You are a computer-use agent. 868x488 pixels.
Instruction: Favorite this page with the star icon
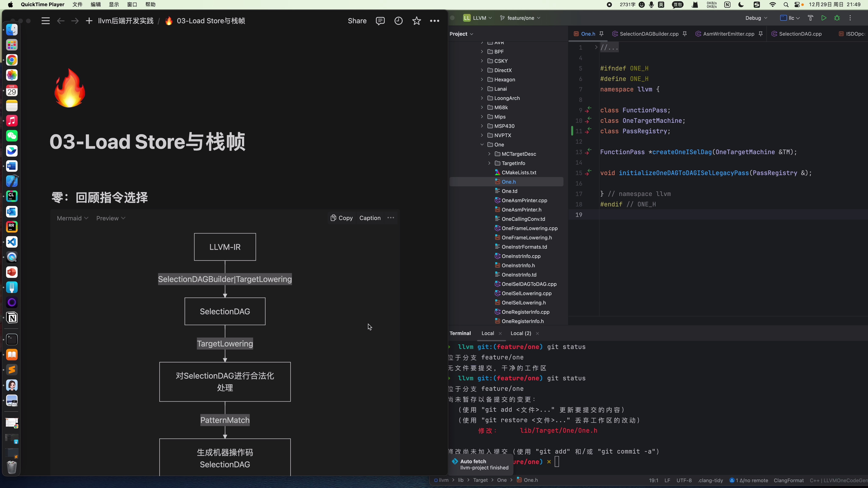click(416, 21)
